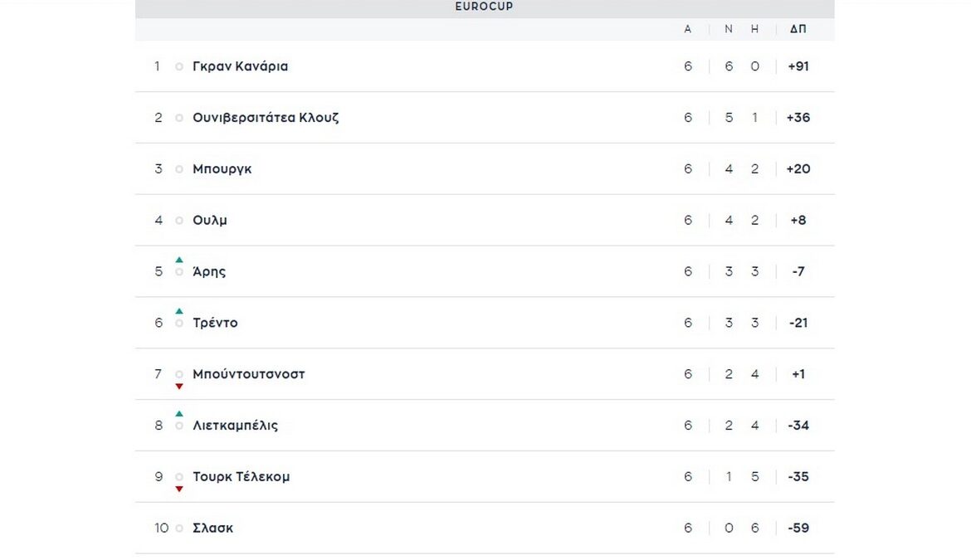Open the Ουνιβερσιτάτεα Κλουζ team link
The image size is (971, 560).
point(266,118)
